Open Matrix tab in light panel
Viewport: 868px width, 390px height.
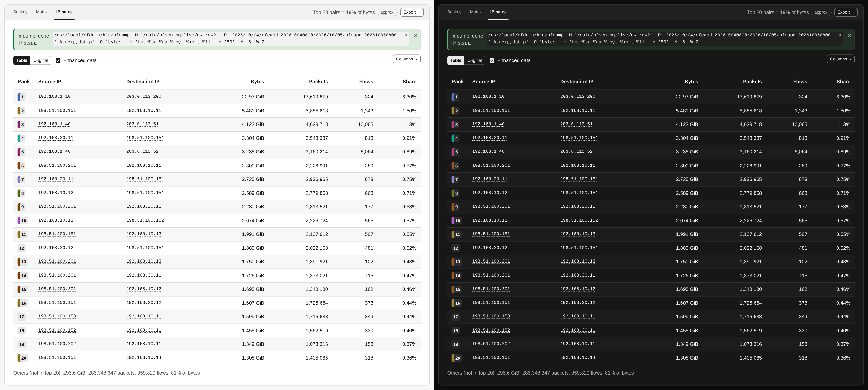[42, 12]
